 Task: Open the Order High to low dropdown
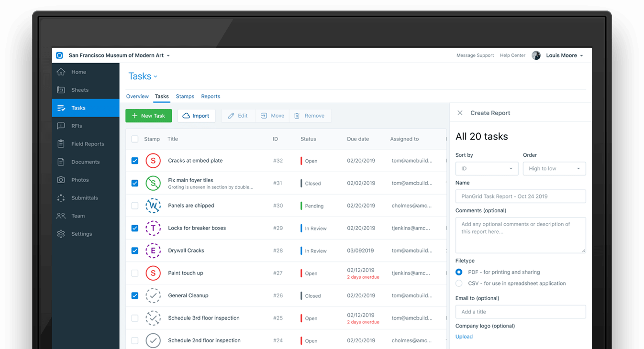click(x=554, y=169)
